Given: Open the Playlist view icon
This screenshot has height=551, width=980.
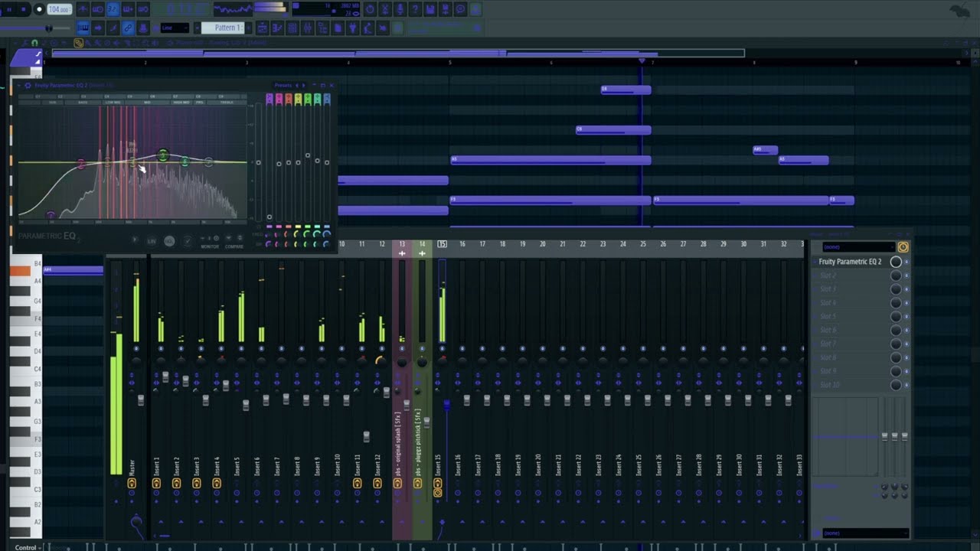Looking at the screenshot, I should (263, 28).
